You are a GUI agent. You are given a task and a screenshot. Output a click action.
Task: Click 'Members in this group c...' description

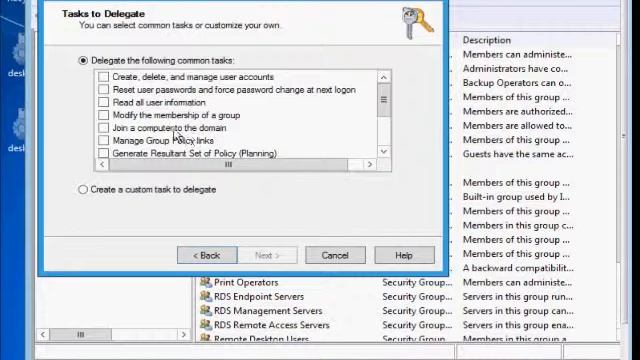[x=518, y=225]
